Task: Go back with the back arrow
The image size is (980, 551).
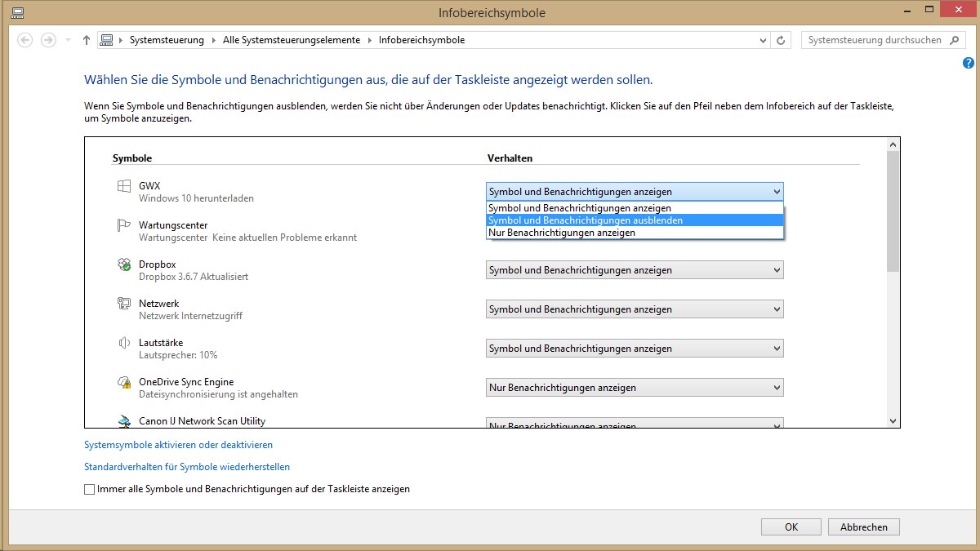Action: (x=24, y=40)
